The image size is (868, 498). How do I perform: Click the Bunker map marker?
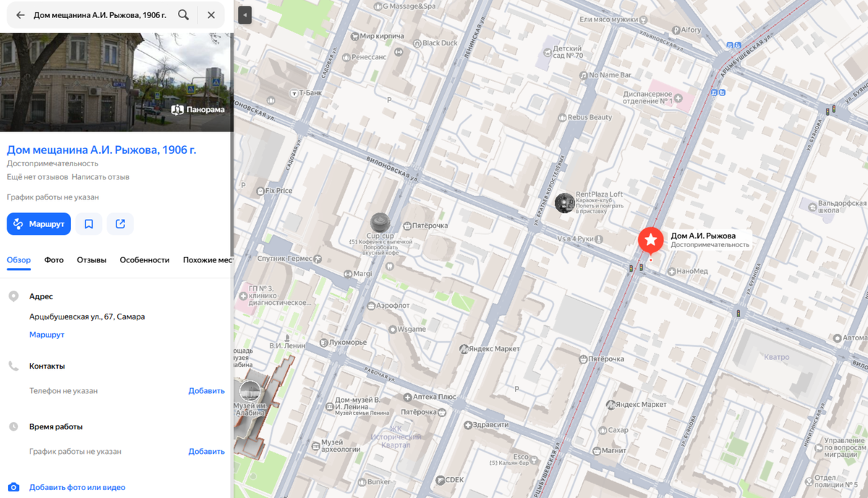pos(361,482)
